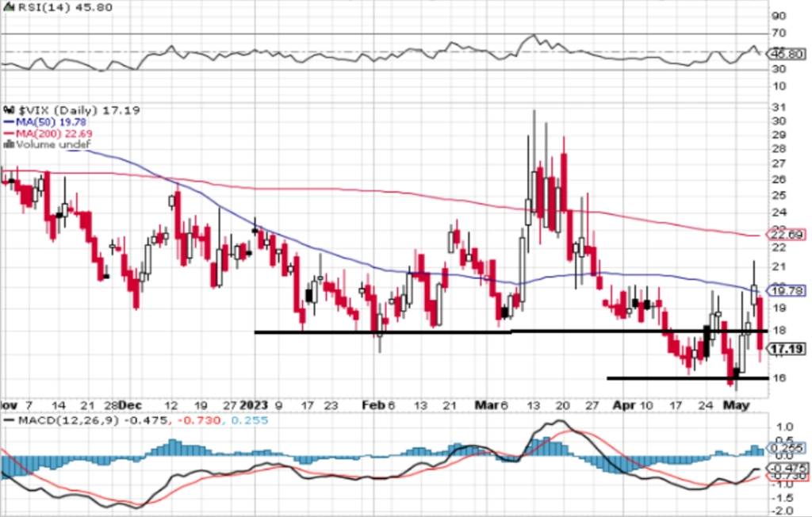Click the 17.19 current price label

(x=787, y=349)
